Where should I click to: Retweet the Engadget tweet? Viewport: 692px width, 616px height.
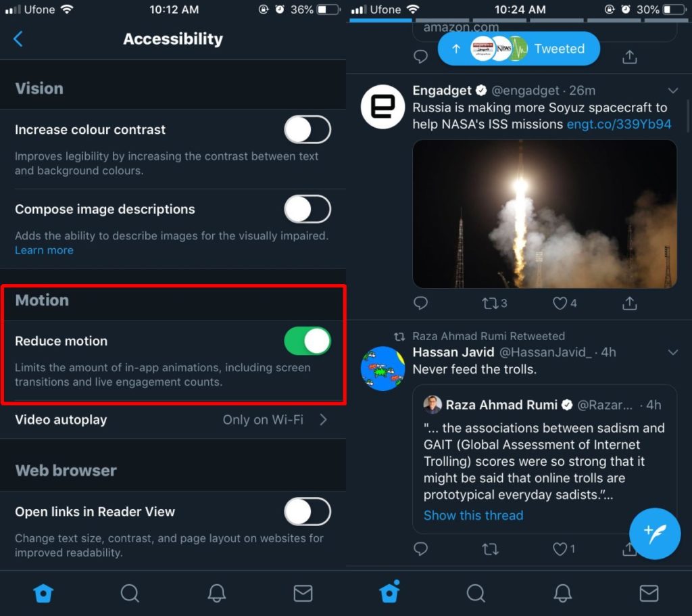click(494, 304)
